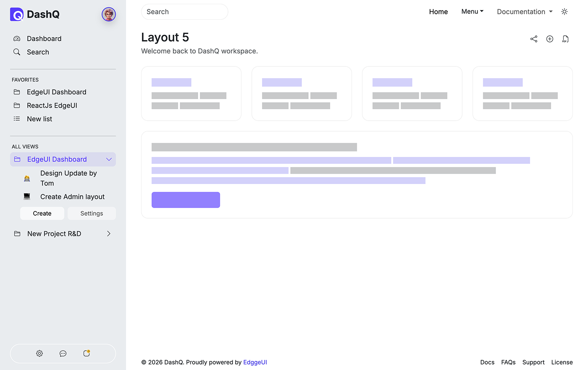The height and width of the screenshot is (370, 588).
Task: Expand the Documentation dropdown
Action: point(524,11)
